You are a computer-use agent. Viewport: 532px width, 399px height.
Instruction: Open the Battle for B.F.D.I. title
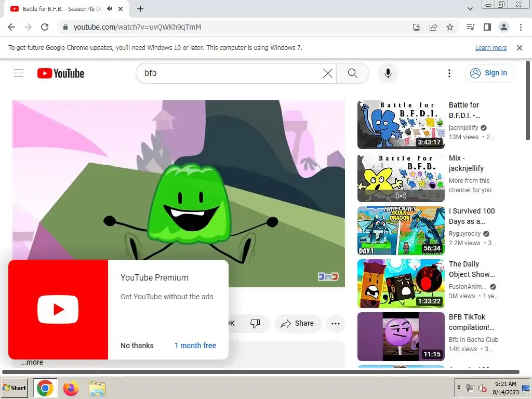pos(464,110)
